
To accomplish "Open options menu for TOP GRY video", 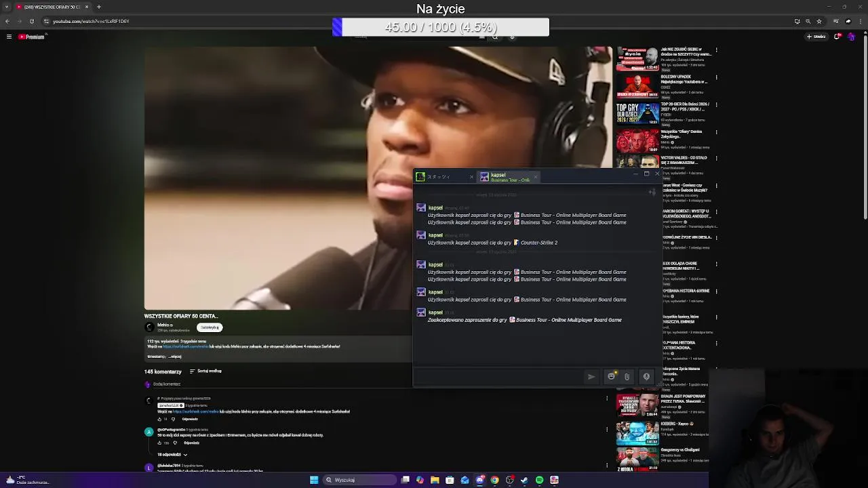I will pyautogui.click(x=716, y=104).
